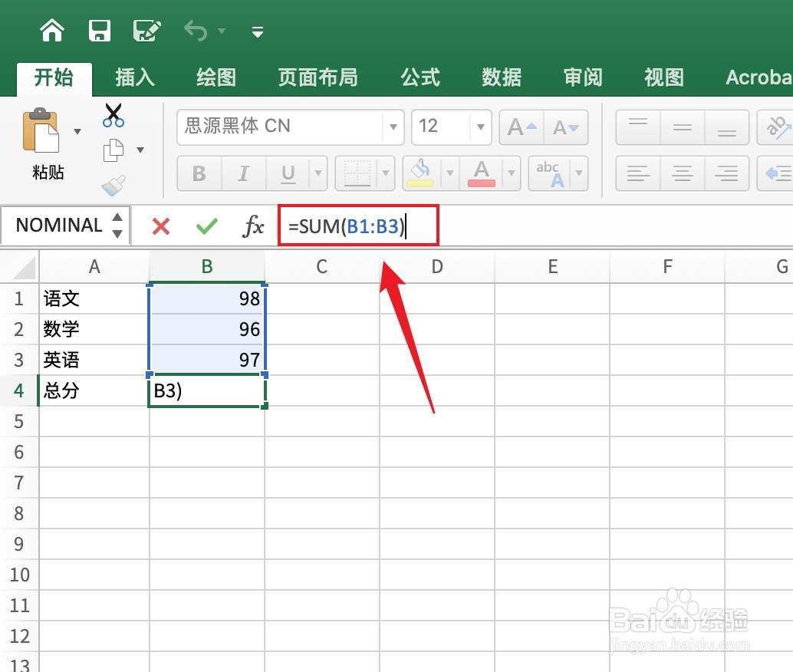This screenshot has width=793, height=672.
Task: Open the font name dropdown arrow
Action: point(393,127)
